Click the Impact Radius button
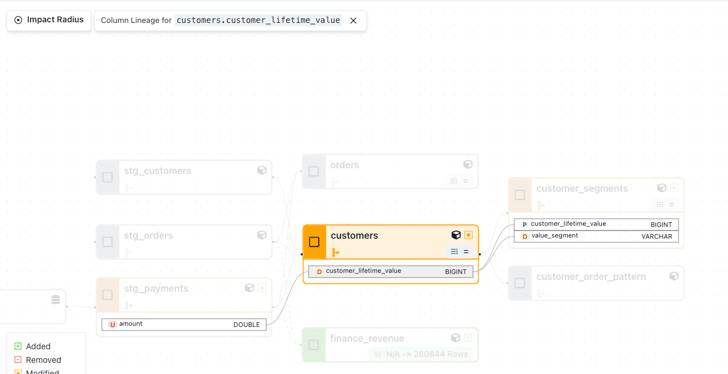728x374 pixels. click(49, 20)
